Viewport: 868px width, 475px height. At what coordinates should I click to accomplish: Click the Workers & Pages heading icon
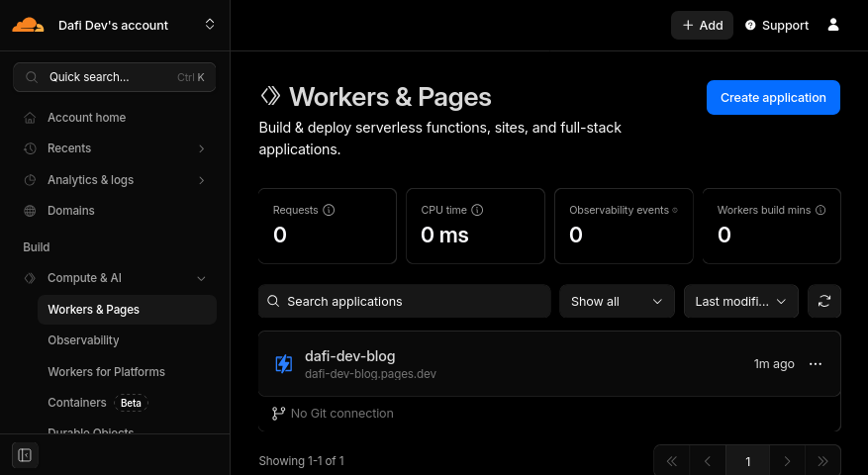point(271,96)
